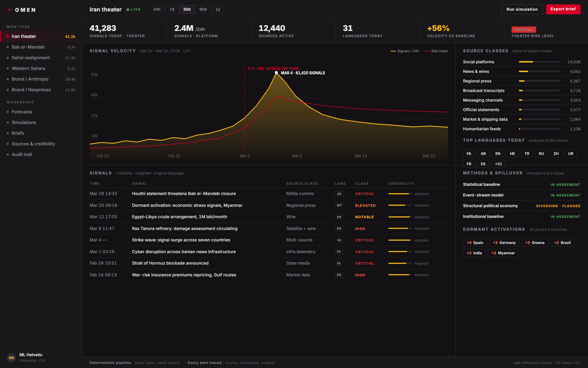Click the Regional press share bar
Viewport: 588px width, 368px height.
[x=539, y=81]
